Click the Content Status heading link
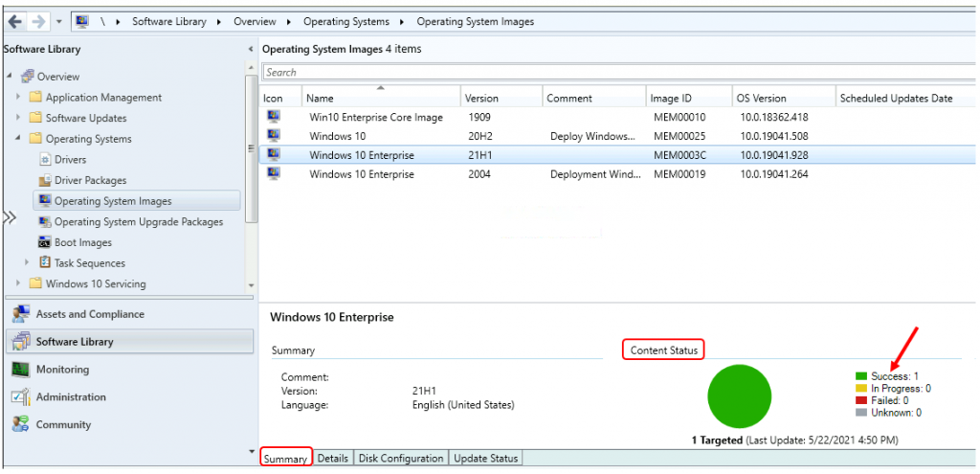 (664, 350)
